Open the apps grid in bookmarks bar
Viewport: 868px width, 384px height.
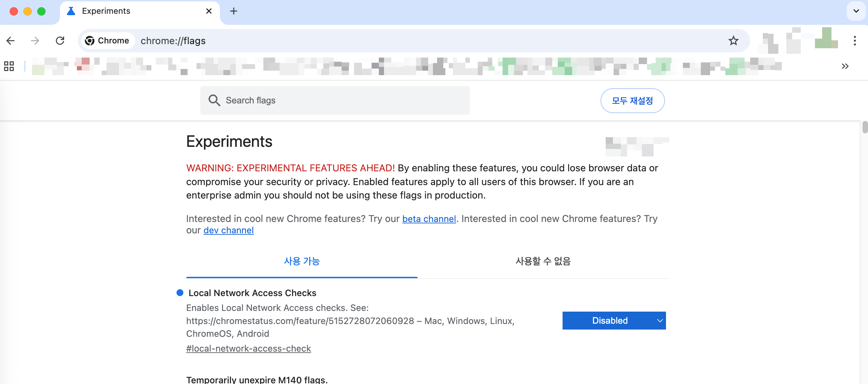pyautogui.click(x=9, y=66)
